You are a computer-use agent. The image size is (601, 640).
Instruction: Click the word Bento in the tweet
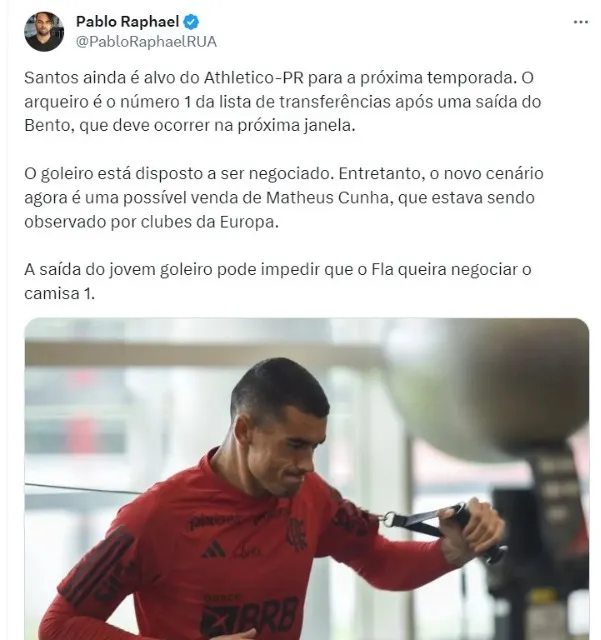click(x=49, y=125)
